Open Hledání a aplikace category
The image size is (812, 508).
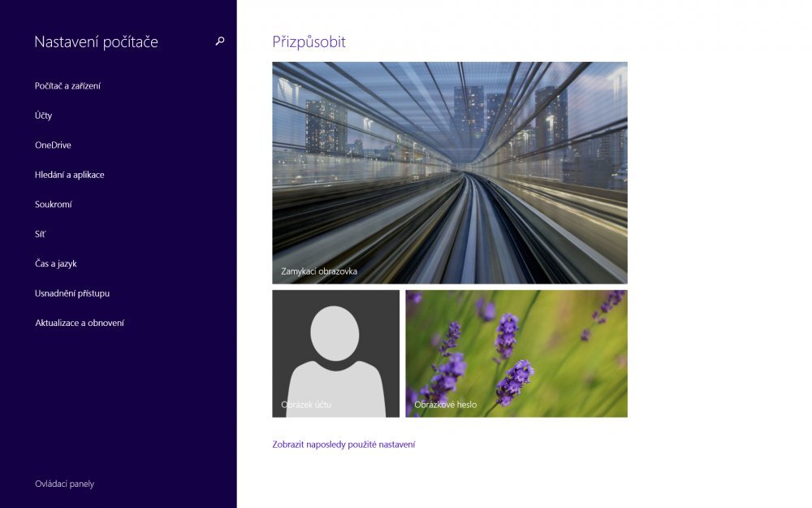69,175
